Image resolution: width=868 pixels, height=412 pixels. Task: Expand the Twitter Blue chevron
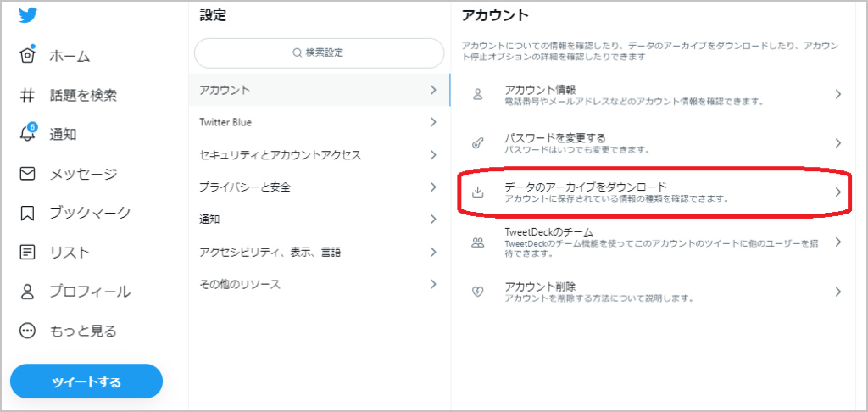coord(433,122)
